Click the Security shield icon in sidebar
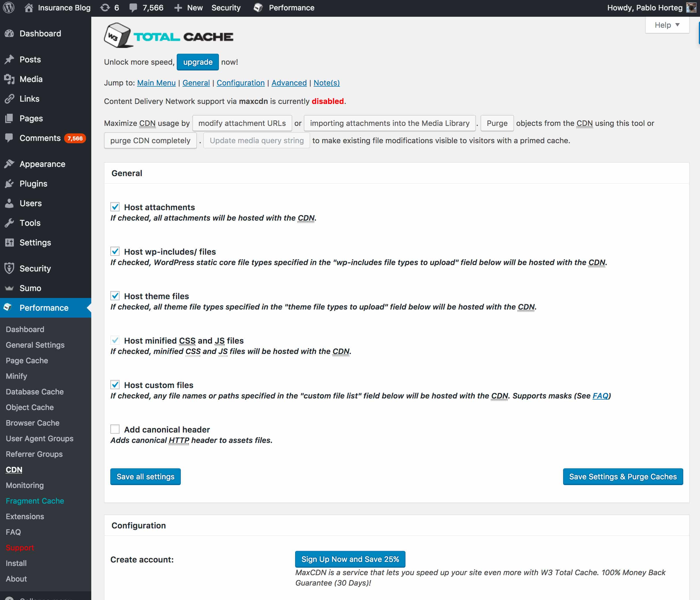The width and height of the screenshot is (700, 600). [x=10, y=268]
